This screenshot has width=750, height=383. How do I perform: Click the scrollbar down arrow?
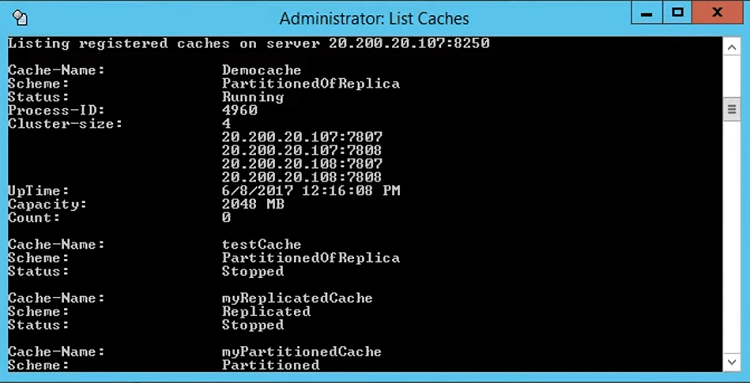tap(731, 361)
